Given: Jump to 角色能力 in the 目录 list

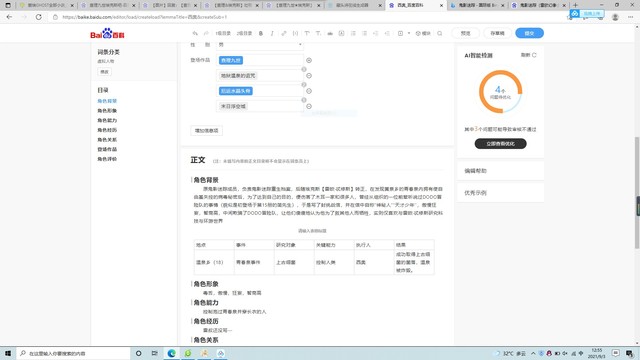Looking at the screenshot, I should [x=107, y=120].
